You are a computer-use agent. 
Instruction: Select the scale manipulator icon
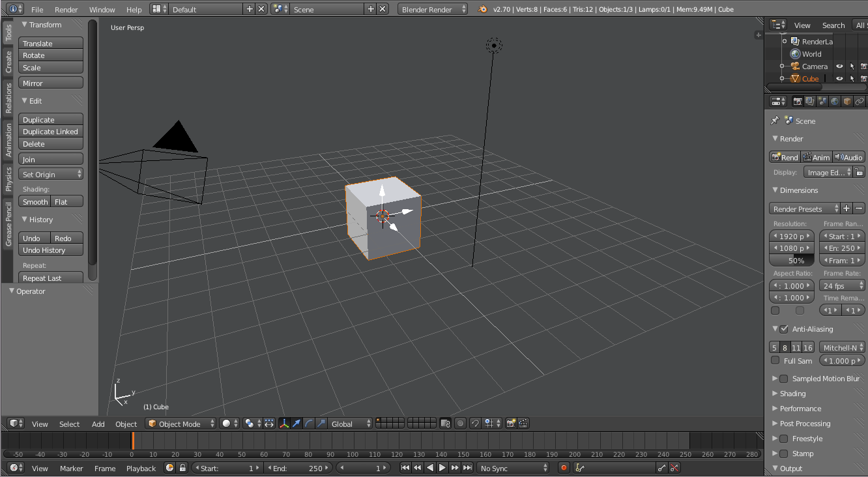pos(321,424)
